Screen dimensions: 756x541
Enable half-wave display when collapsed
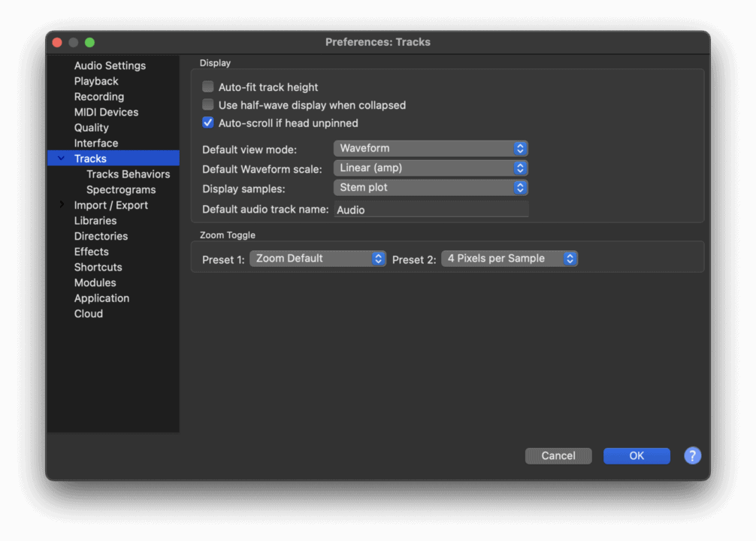click(x=207, y=105)
